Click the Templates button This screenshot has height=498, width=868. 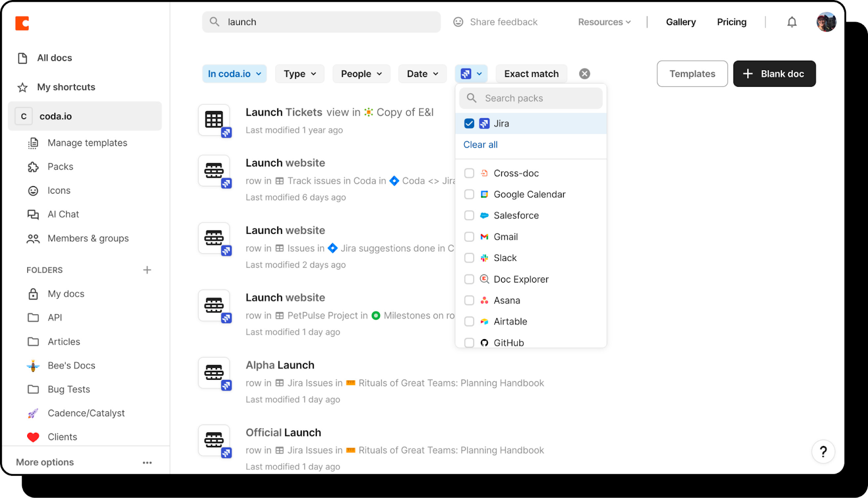point(692,74)
